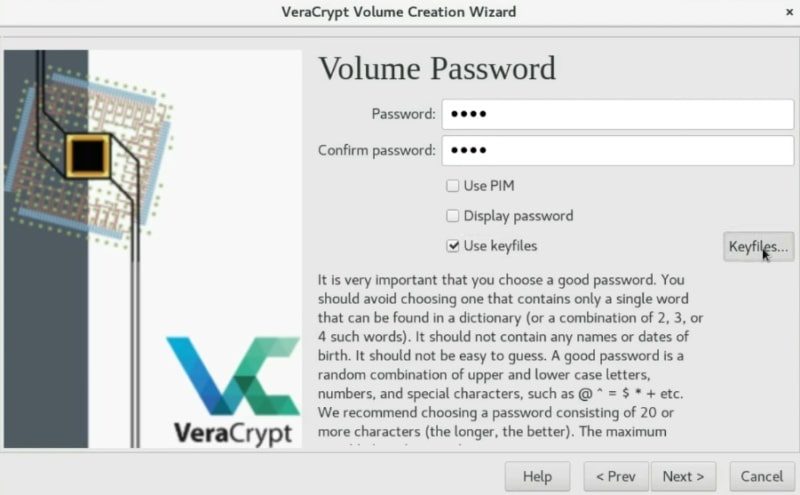
Task: Click the Password: field label
Action: (404, 114)
